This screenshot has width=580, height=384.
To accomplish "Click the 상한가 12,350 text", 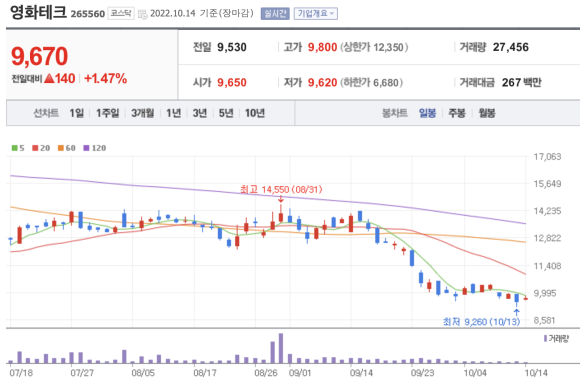I will pyautogui.click(x=374, y=47).
